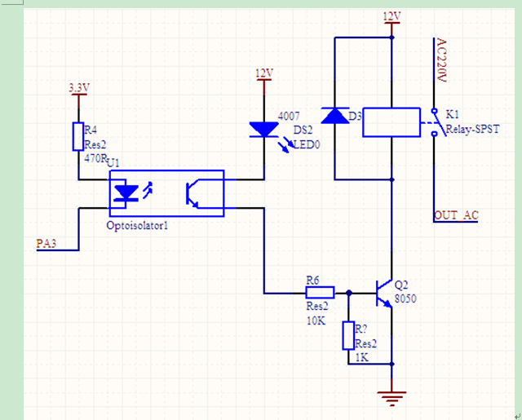Click the 10K value text
The height and width of the screenshot is (420, 522).
coord(316,321)
